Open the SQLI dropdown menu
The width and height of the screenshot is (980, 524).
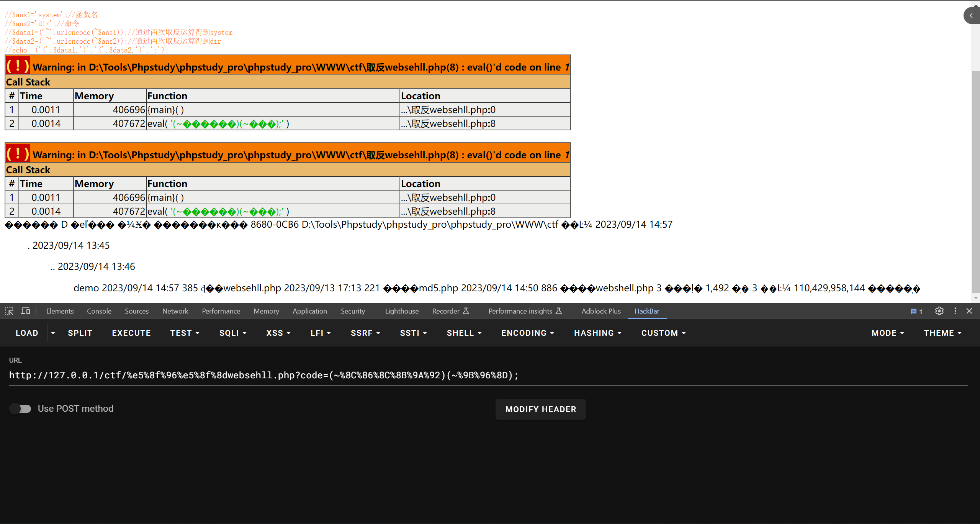[233, 333]
